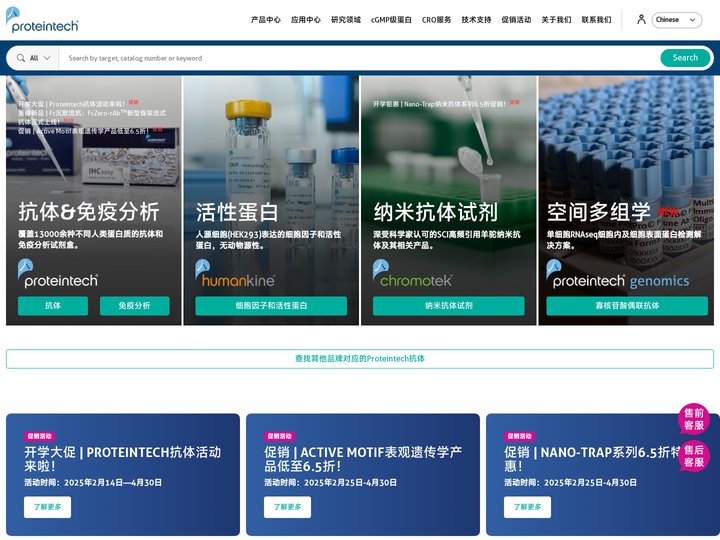Open the 联系我们 menu
The height and width of the screenshot is (540, 720).
point(596,20)
